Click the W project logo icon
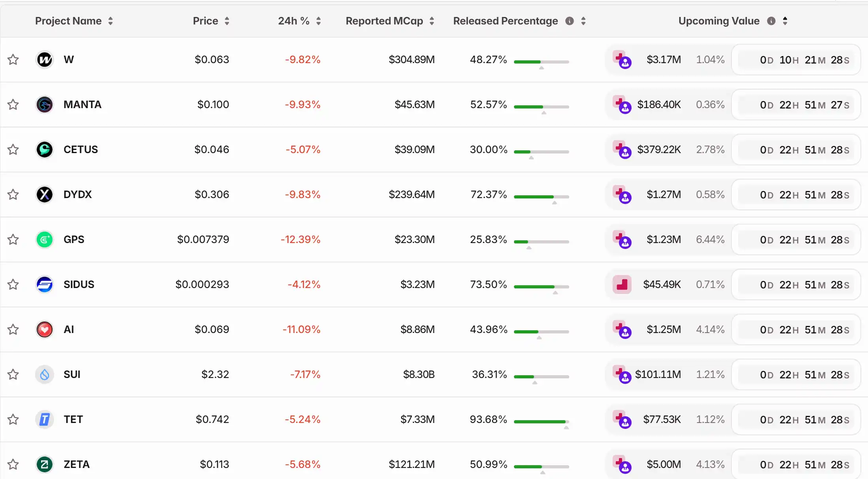 click(x=45, y=60)
